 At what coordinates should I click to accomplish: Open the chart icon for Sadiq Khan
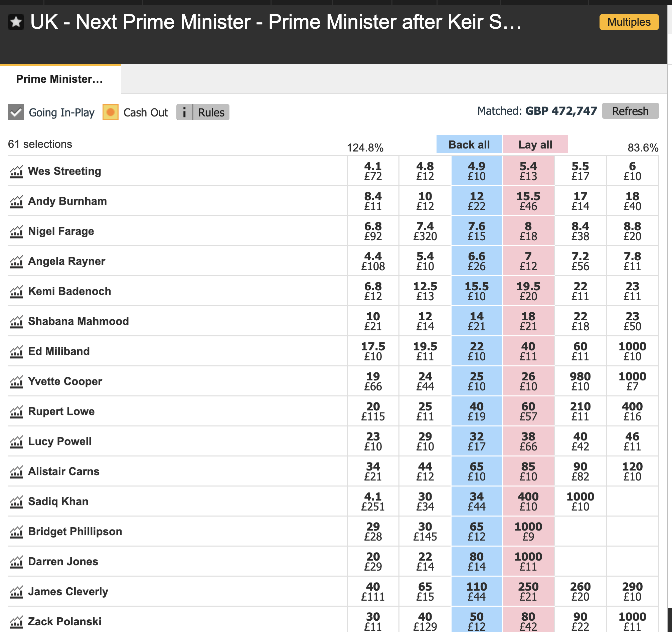16,502
